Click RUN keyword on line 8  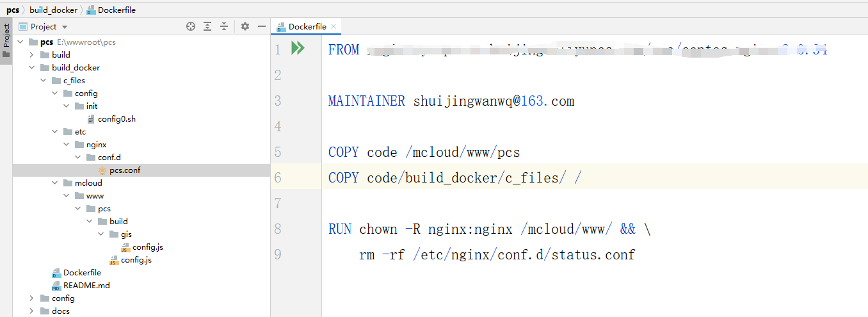[x=340, y=229]
